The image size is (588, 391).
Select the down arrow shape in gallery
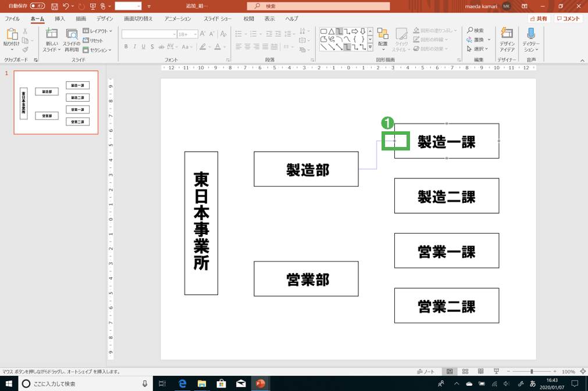362,31
